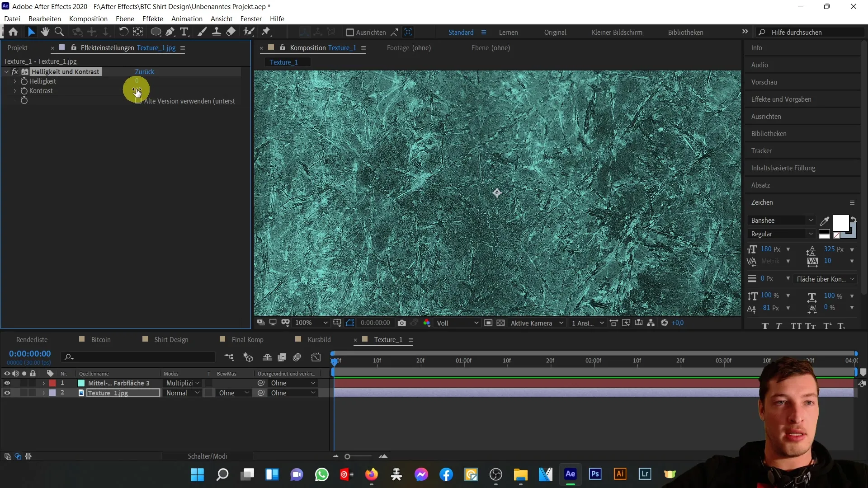
Task: Click the Windows Start button
Action: [x=197, y=474]
